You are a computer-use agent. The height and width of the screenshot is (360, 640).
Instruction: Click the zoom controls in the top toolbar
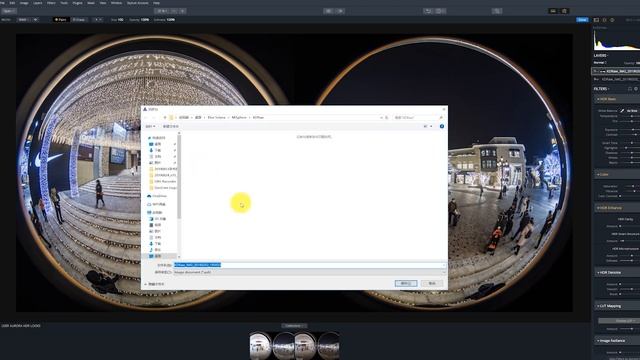[x=171, y=11]
